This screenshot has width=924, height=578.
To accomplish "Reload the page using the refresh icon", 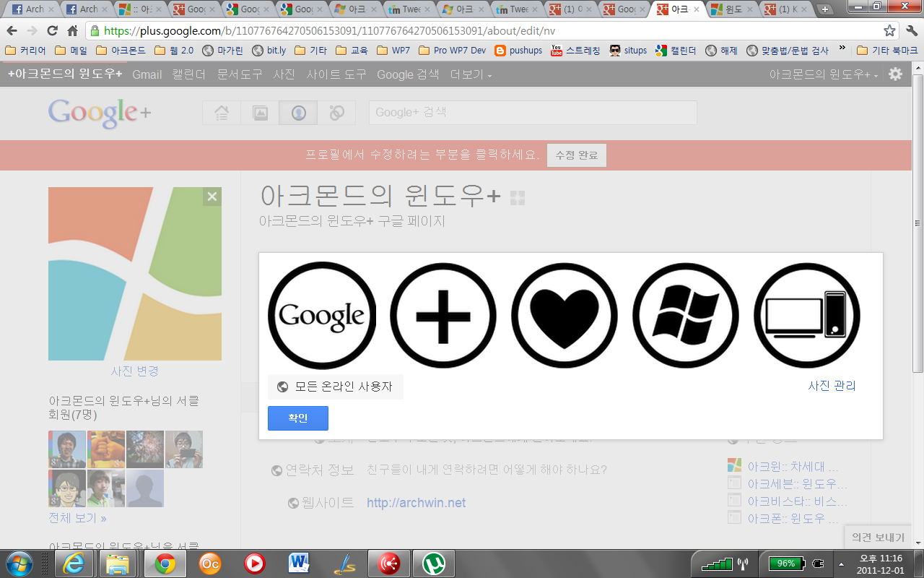I will (52, 31).
